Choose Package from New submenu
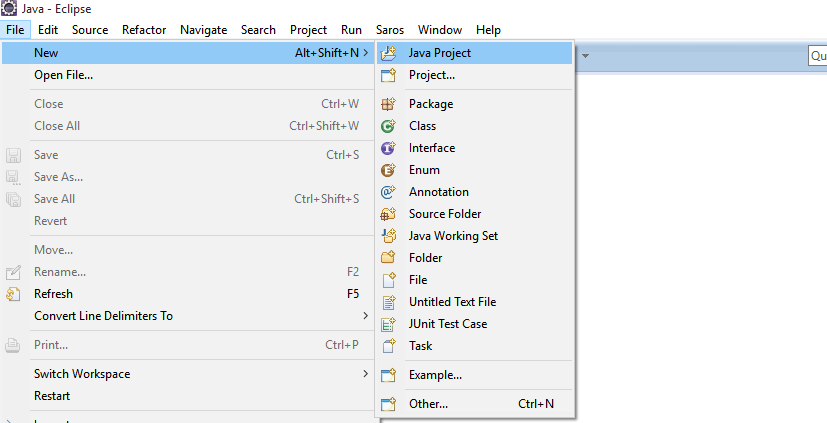 click(475, 104)
